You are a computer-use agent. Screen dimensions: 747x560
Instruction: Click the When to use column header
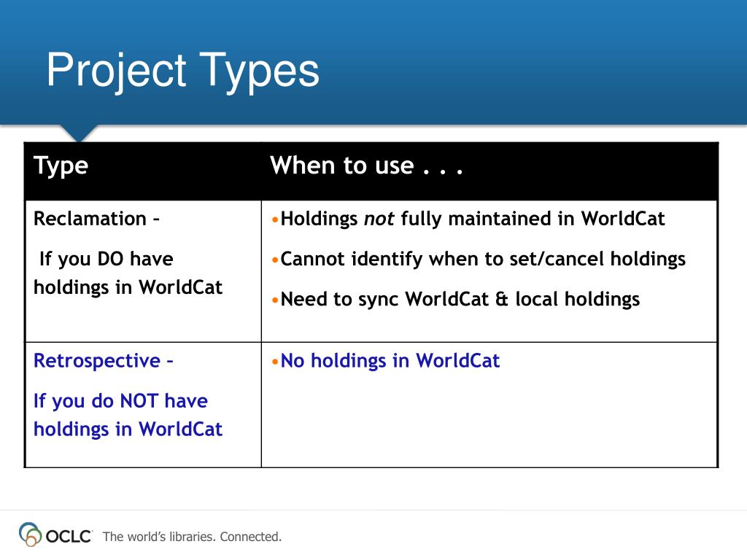point(366,166)
